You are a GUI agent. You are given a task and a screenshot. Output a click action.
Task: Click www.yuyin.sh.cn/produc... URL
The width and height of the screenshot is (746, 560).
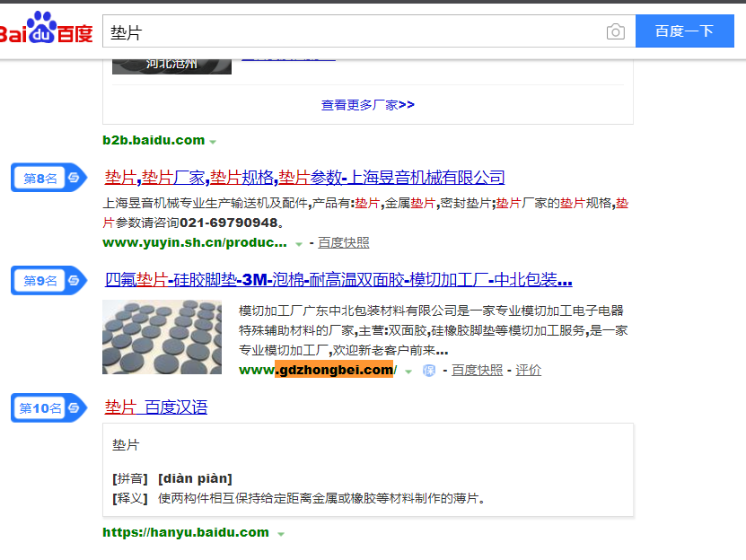tap(195, 242)
